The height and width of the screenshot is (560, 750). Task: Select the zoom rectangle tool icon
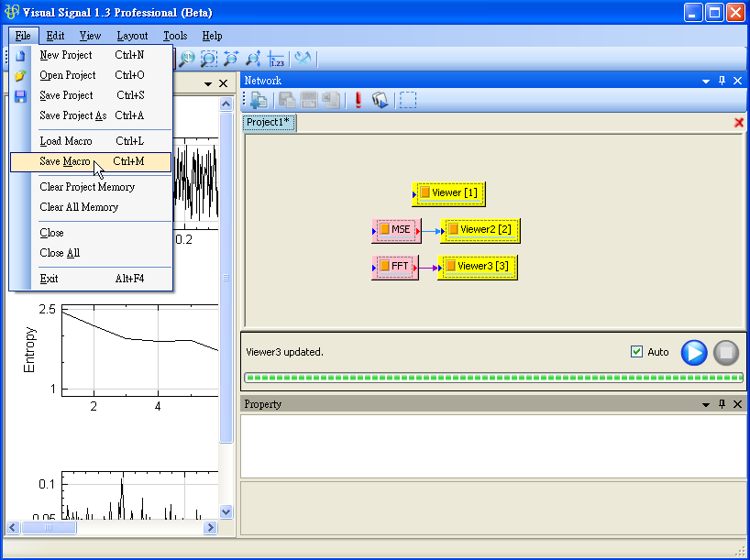pyautogui.click(x=209, y=59)
